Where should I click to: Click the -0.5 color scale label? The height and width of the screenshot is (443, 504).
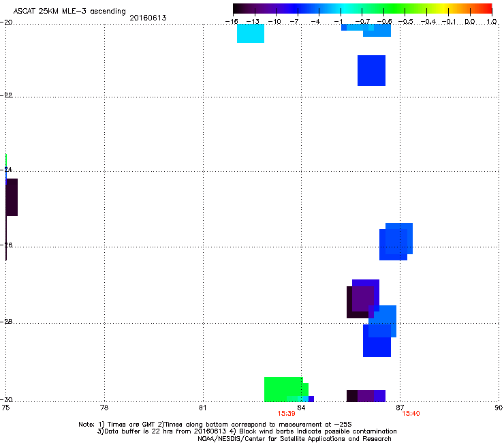click(x=406, y=22)
